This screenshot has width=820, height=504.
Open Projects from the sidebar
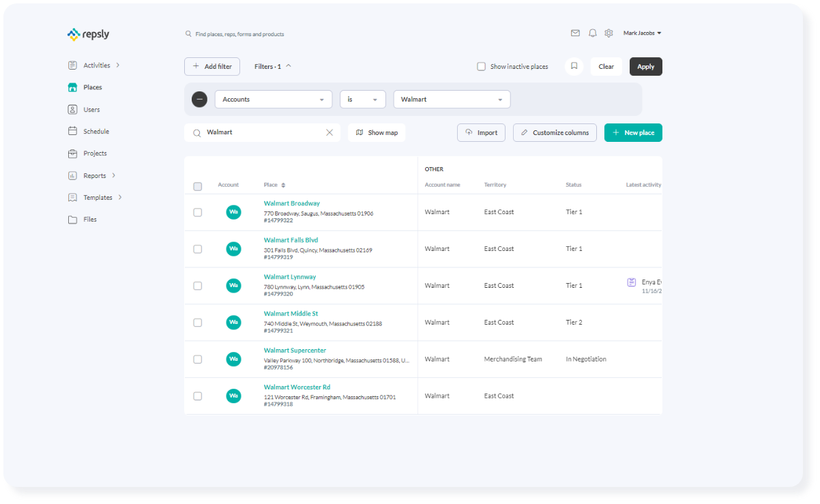click(95, 153)
